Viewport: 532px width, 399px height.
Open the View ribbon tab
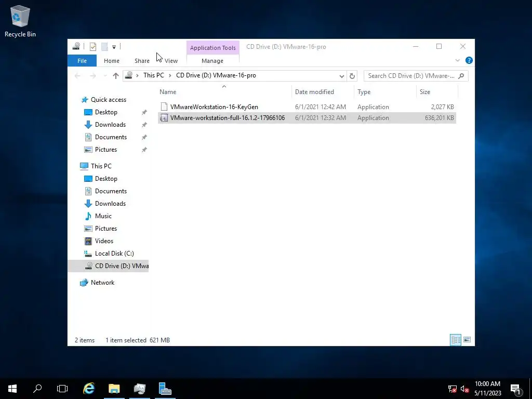171,61
